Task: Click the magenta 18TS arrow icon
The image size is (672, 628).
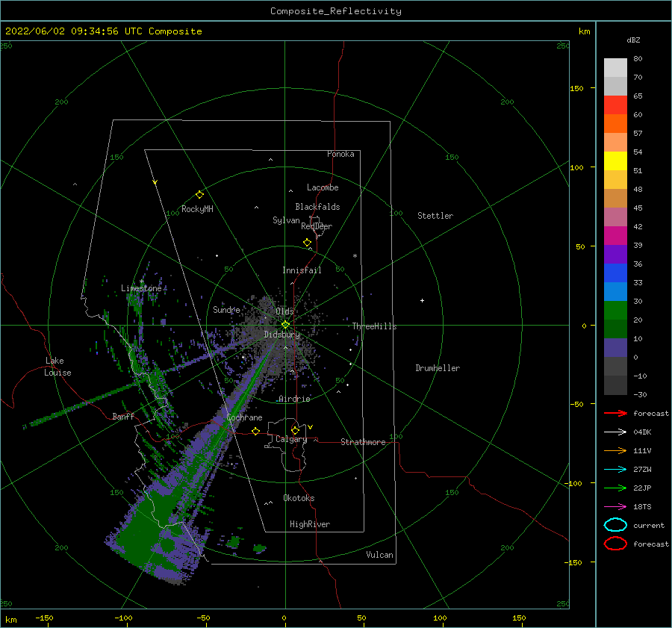Action: tap(615, 507)
